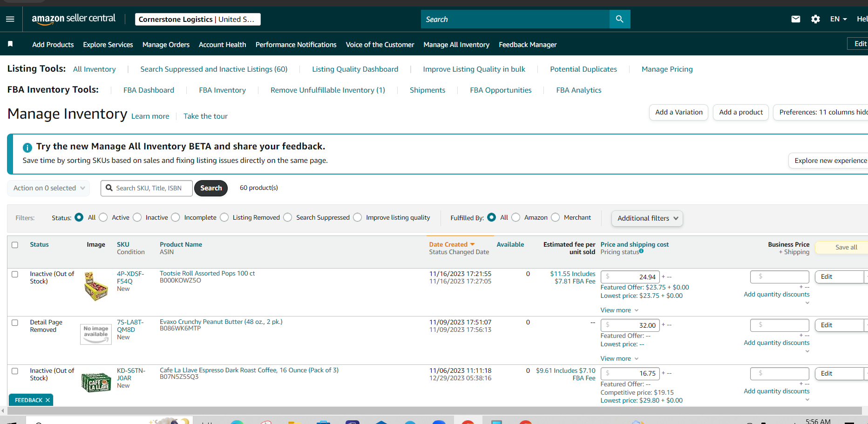Click the black Search button for SKUs

click(x=211, y=188)
